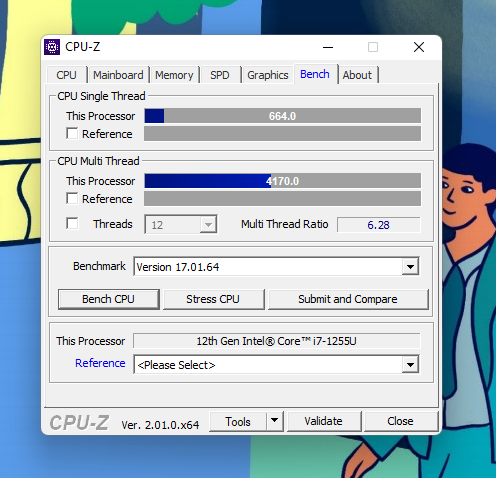Screen dimensions: 496x478
Task: Tick the Threads checkbox
Action: (x=72, y=223)
